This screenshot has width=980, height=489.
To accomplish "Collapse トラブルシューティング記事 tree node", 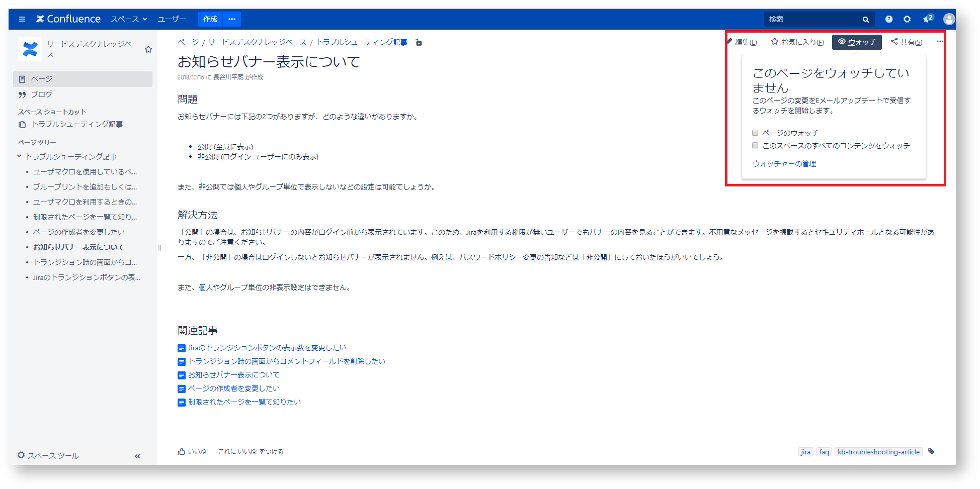I will 19,156.
